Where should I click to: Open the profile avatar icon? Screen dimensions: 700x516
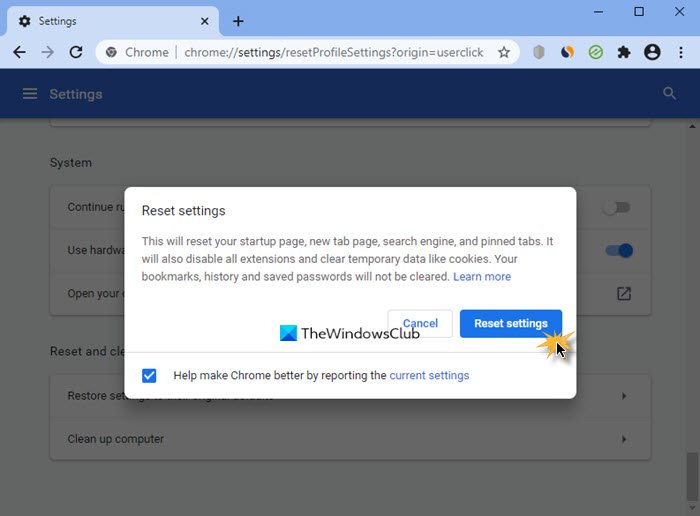click(652, 52)
